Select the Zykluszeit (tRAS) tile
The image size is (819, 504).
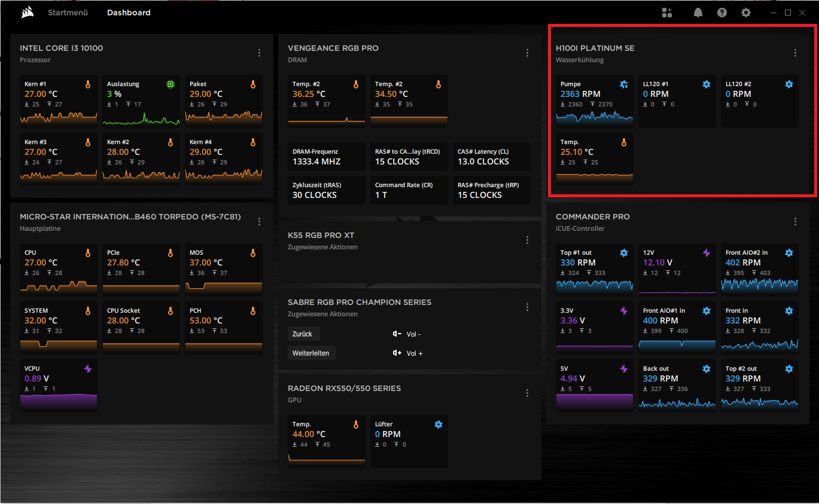coord(327,190)
